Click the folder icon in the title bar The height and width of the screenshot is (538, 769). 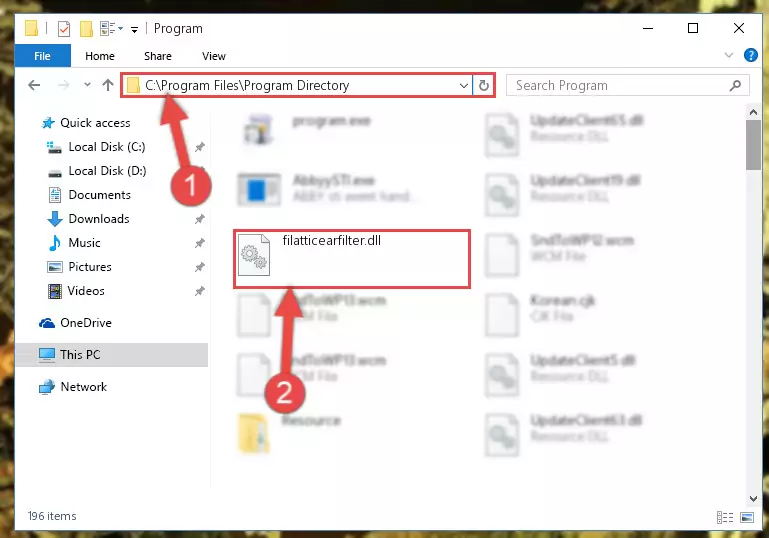point(31,28)
